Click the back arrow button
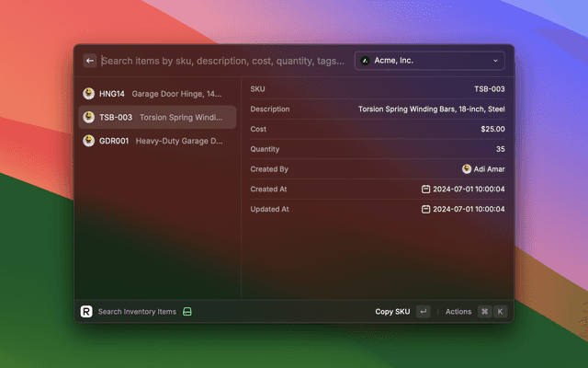Screen dimensions: 588x368 coord(90,61)
